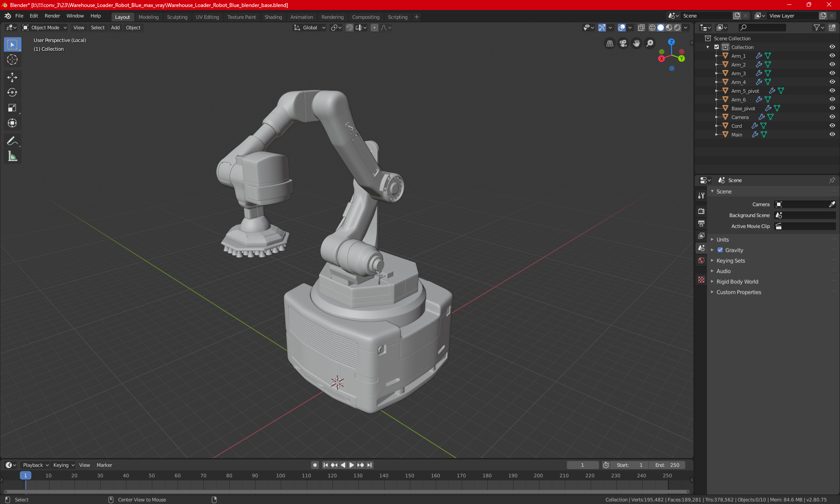The image size is (840, 504).
Task: Disable the Gravity checkbox
Action: coord(720,250)
